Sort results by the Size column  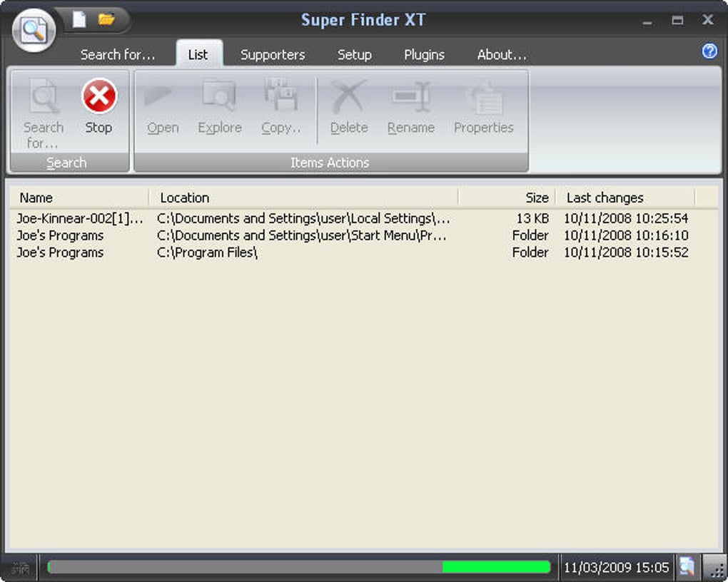click(507, 198)
